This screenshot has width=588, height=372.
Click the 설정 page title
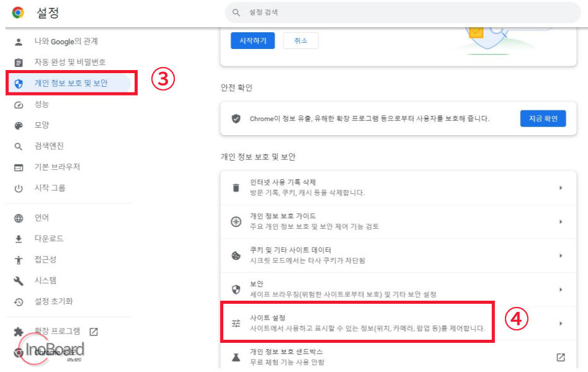[x=48, y=13]
